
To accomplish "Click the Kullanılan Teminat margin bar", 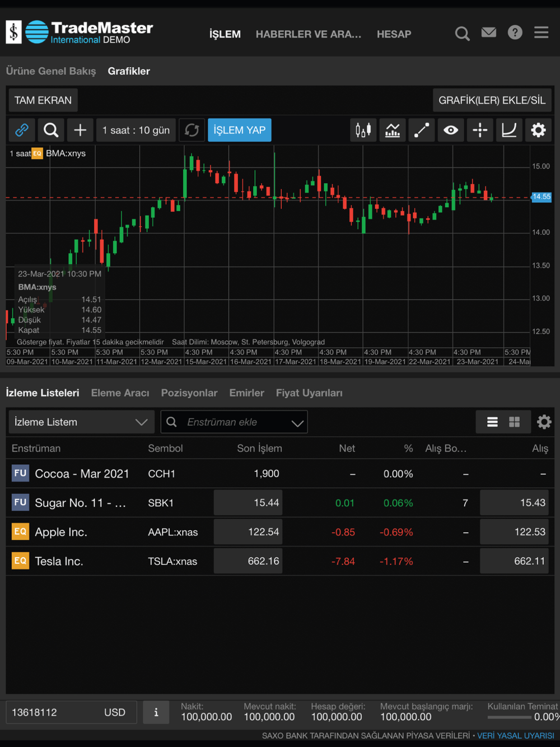I will tap(510, 717).
